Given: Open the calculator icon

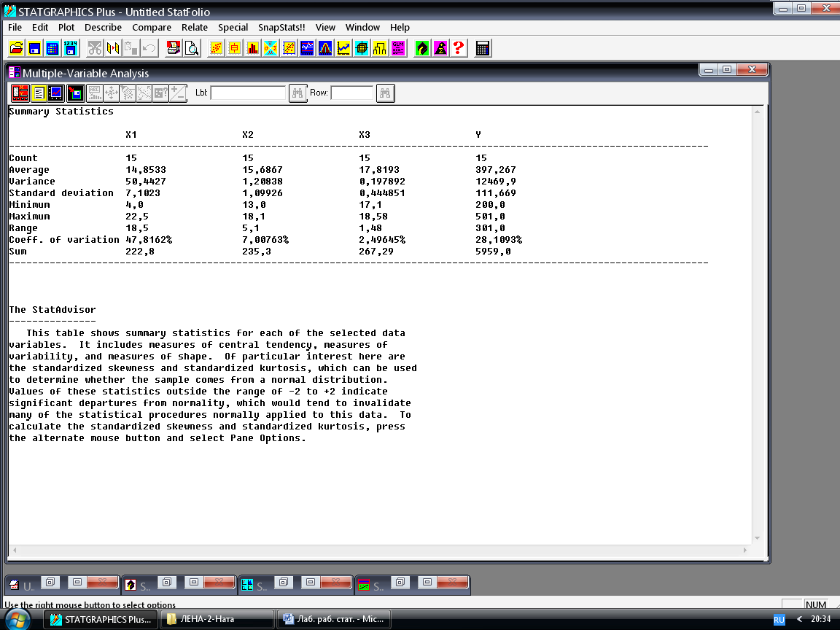Looking at the screenshot, I should coord(483,48).
